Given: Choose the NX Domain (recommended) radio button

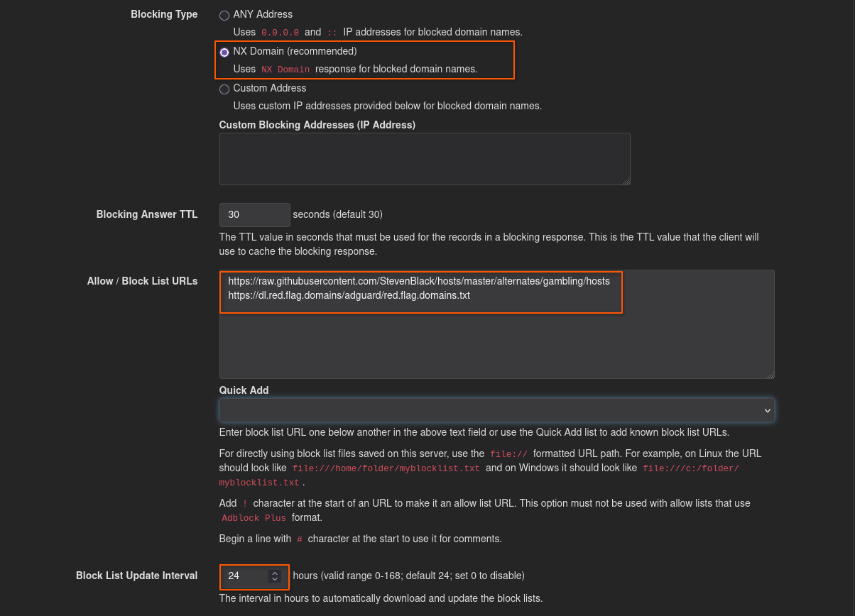Looking at the screenshot, I should pyautogui.click(x=224, y=53).
